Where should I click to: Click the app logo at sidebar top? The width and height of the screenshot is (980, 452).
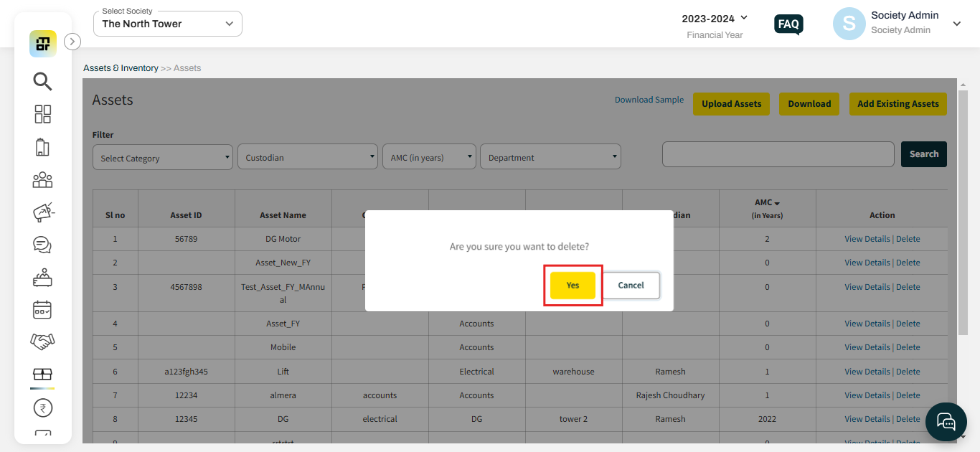pyautogui.click(x=43, y=44)
